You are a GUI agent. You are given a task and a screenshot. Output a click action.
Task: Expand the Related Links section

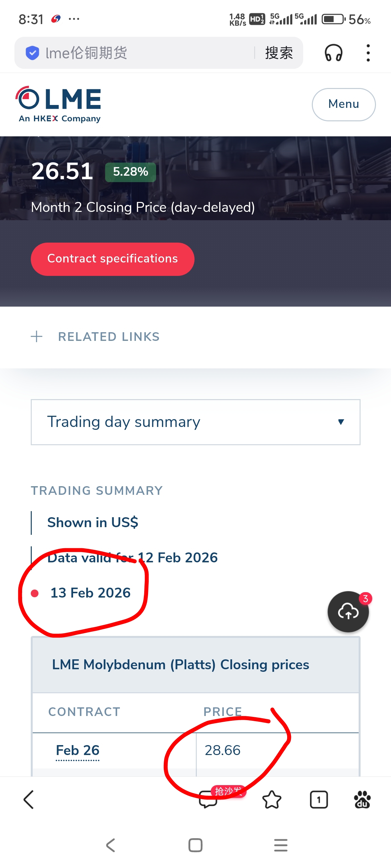pyautogui.click(x=95, y=337)
